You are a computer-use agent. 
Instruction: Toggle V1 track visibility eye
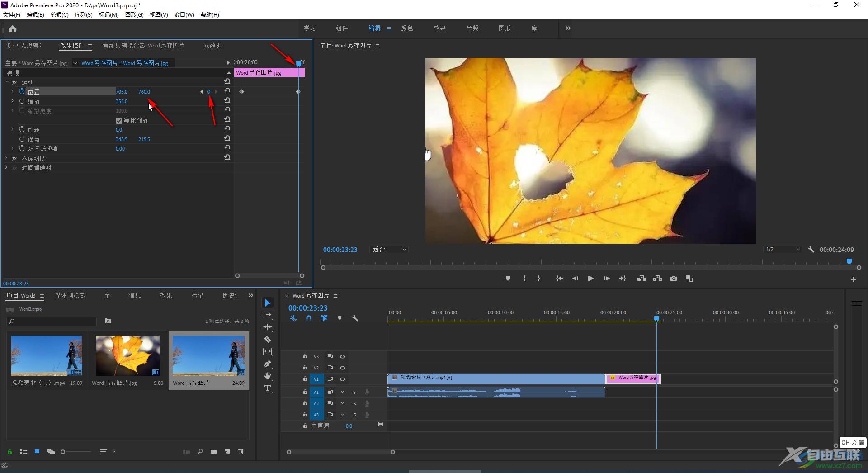click(x=342, y=379)
